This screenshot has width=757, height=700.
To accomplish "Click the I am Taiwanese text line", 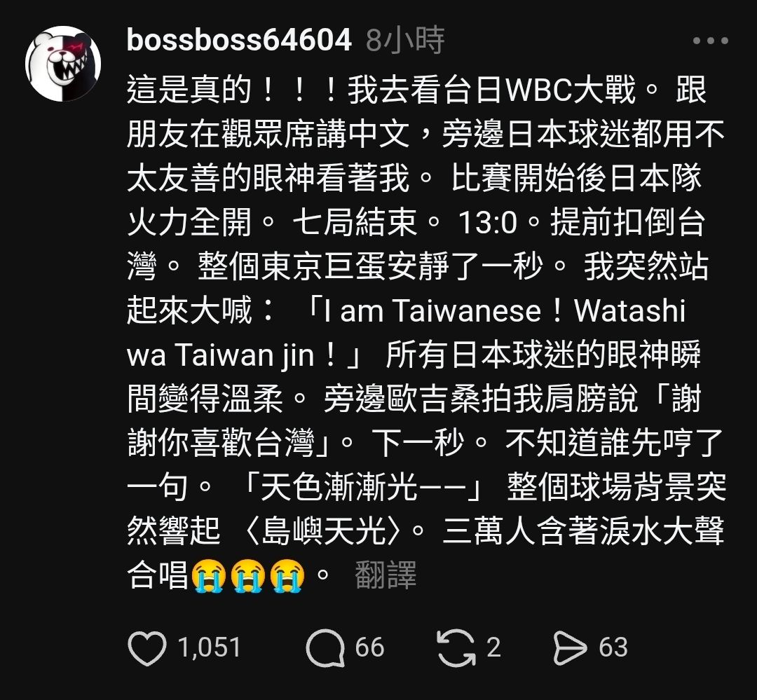I will click(432, 310).
